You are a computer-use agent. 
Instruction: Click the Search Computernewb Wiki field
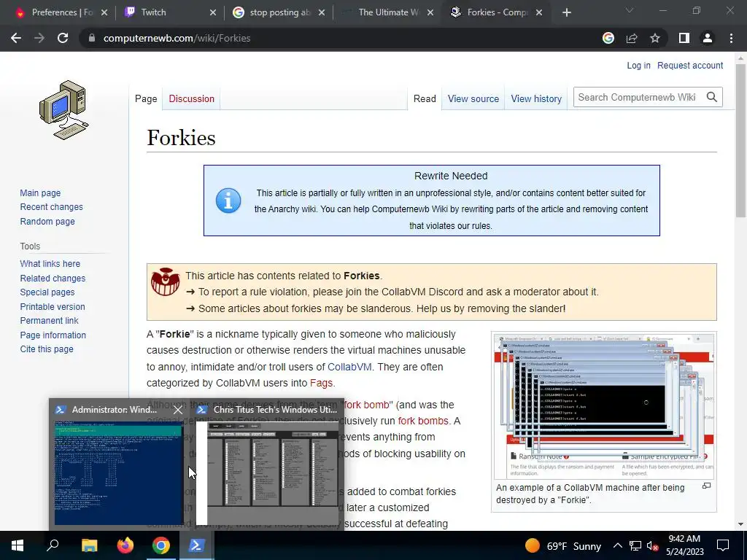click(x=638, y=97)
